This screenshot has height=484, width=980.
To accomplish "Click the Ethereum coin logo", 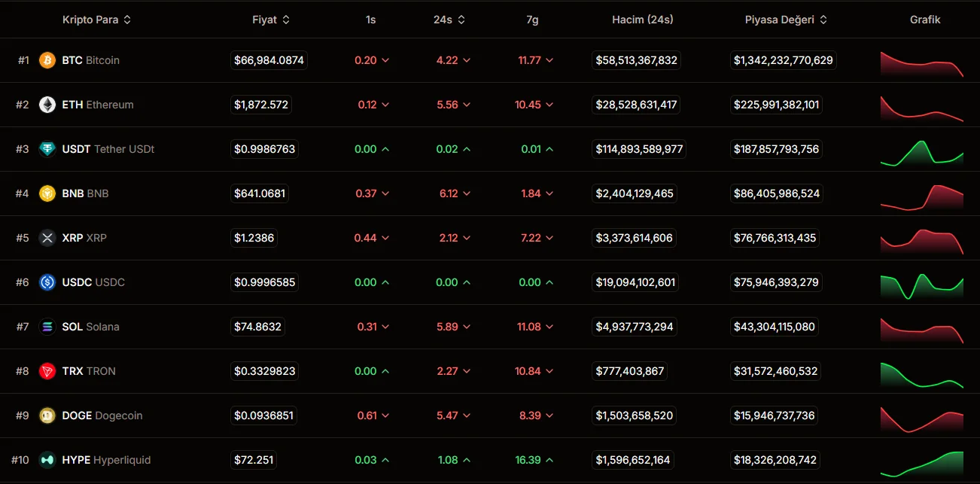I will point(47,105).
